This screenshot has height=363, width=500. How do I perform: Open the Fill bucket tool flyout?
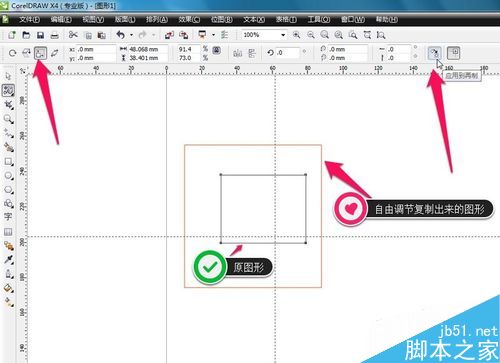(x=8, y=288)
